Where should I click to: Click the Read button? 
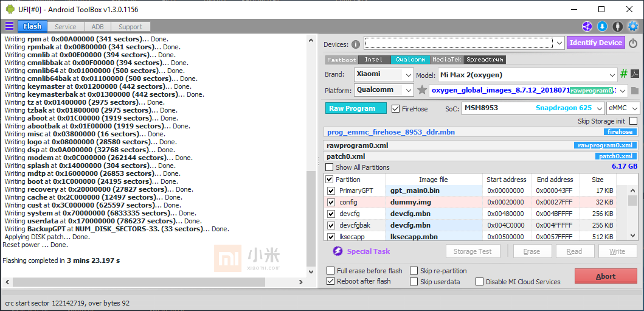click(x=574, y=251)
